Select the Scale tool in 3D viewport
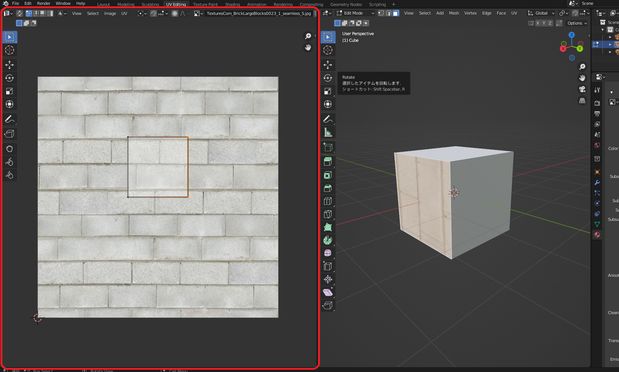The image size is (619, 372). (x=328, y=91)
